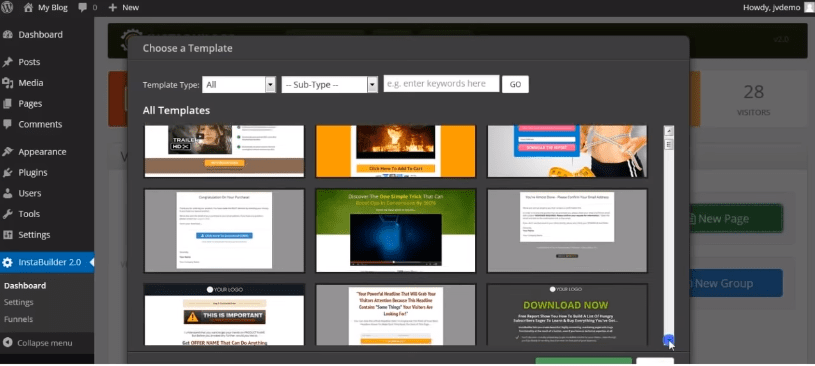The width and height of the screenshot is (815, 366).
Task: Click the template list scrollbar up arrow
Action: (x=669, y=130)
